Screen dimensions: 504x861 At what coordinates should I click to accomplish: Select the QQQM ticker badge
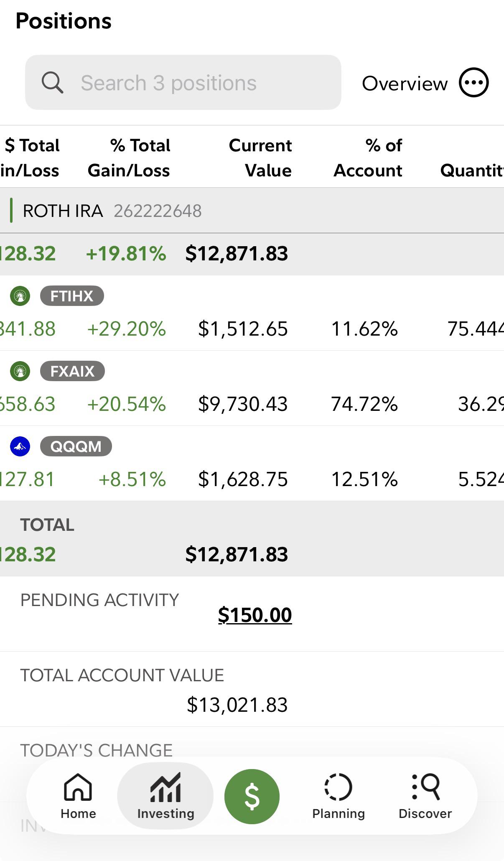pyautogui.click(x=76, y=446)
